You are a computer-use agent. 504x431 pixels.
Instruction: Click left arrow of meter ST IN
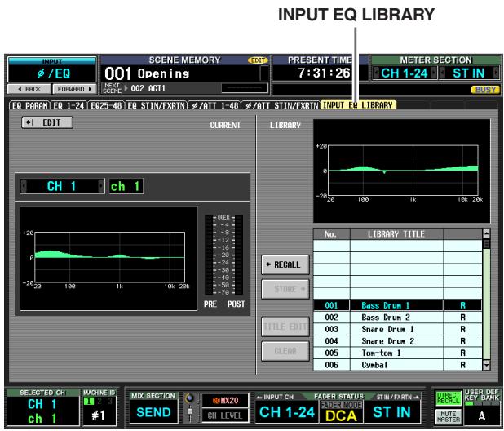click(x=442, y=73)
